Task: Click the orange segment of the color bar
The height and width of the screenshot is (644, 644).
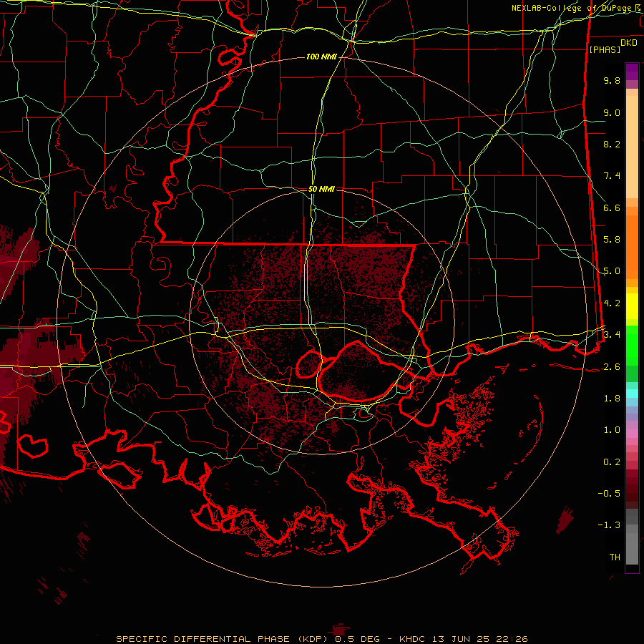Action: (632, 246)
